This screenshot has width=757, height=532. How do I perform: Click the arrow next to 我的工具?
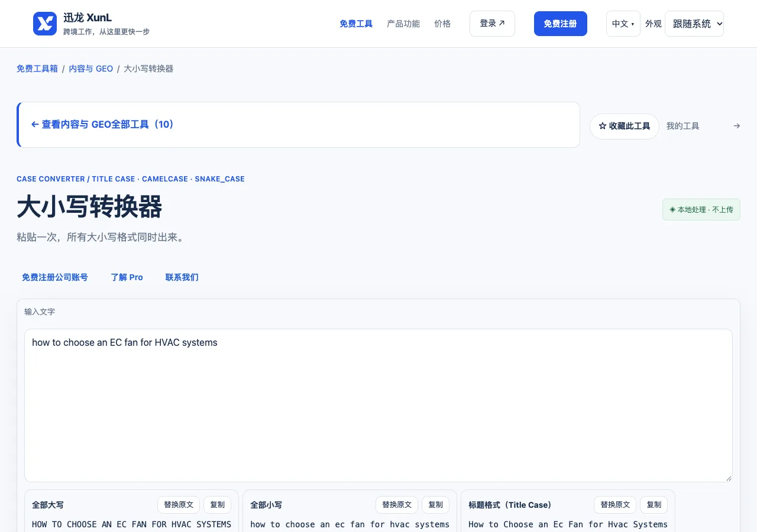tap(736, 126)
